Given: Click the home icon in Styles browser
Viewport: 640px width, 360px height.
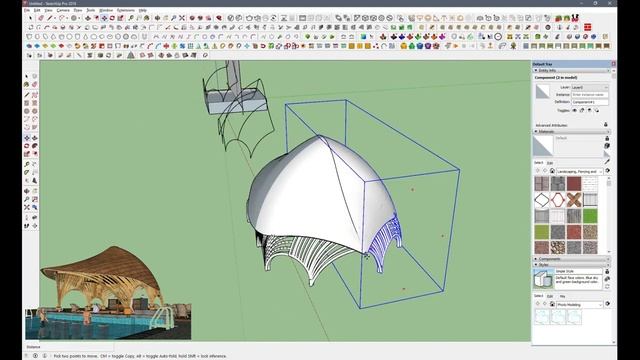Looking at the screenshot, I should 552,304.
